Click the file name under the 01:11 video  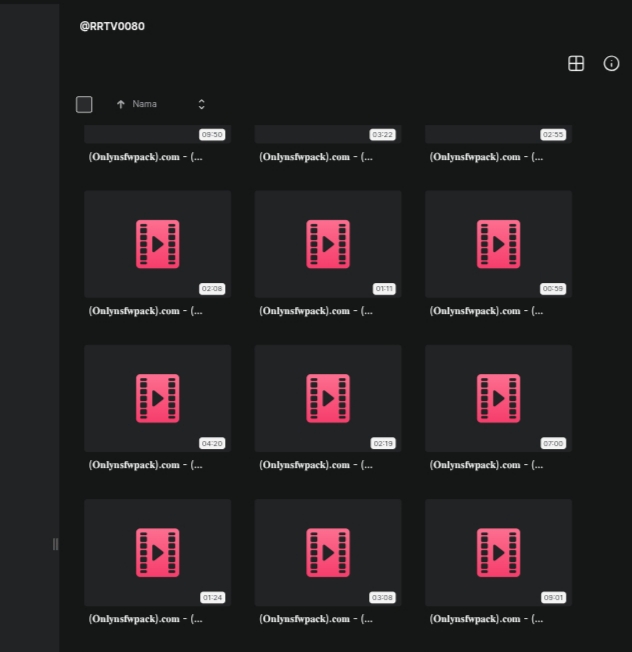(x=316, y=311)
